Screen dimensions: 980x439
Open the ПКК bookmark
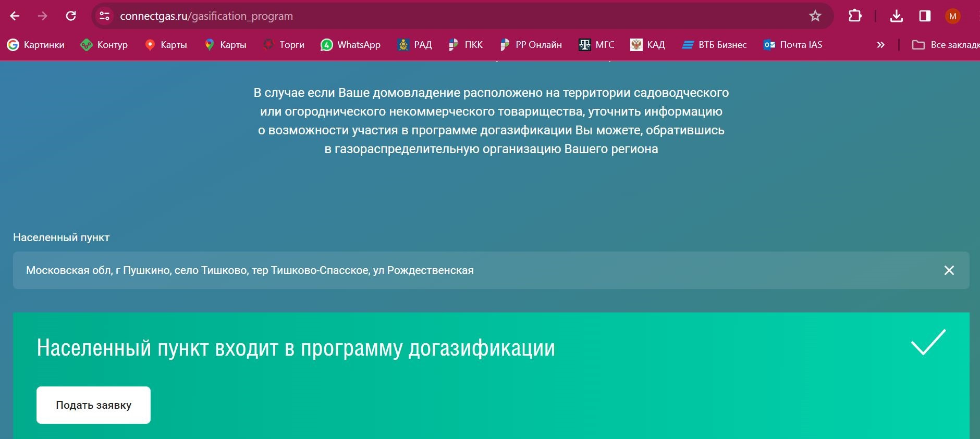pyautogui.click(x=465, y=45)
